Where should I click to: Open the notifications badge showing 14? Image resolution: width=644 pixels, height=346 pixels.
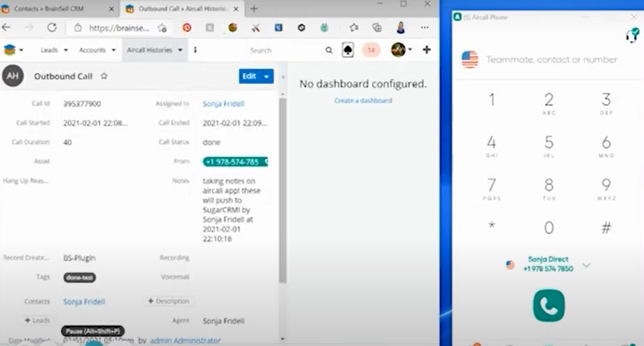coord(371,50)
